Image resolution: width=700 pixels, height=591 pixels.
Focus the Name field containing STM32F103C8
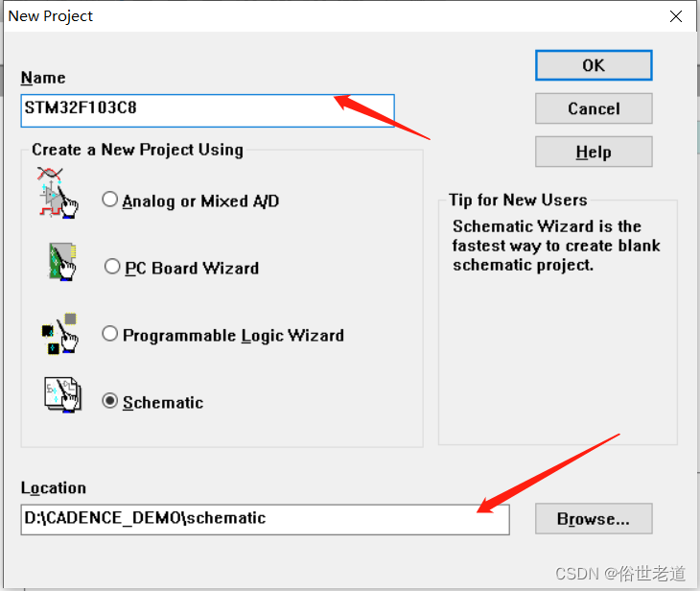pos(207,110)
